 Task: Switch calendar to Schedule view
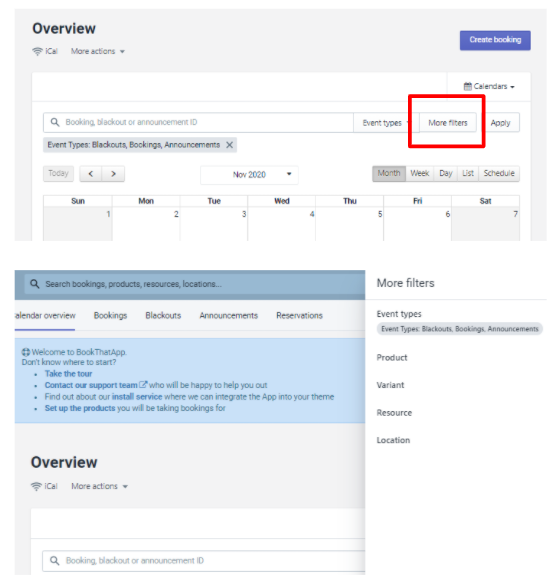click(499, 173)
